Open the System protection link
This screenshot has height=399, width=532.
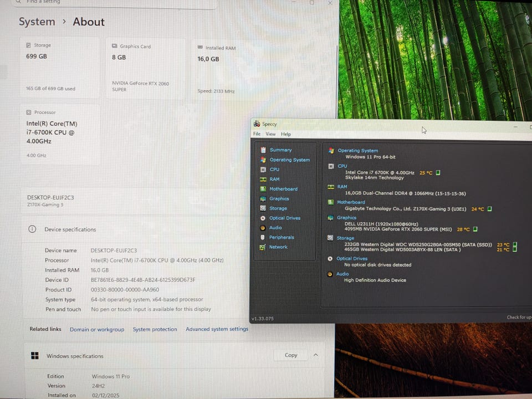[155, 329]
